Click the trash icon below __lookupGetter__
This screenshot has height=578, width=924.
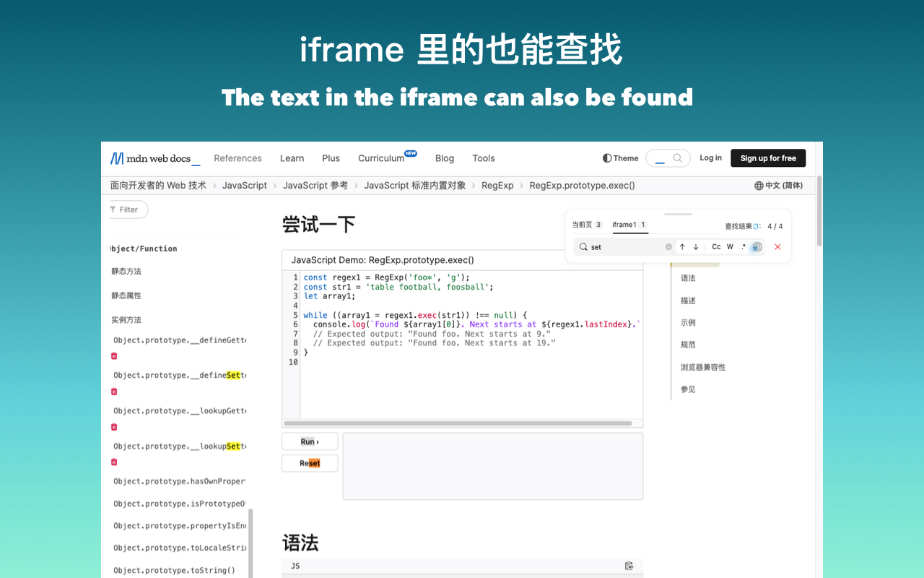pos(113,426)
